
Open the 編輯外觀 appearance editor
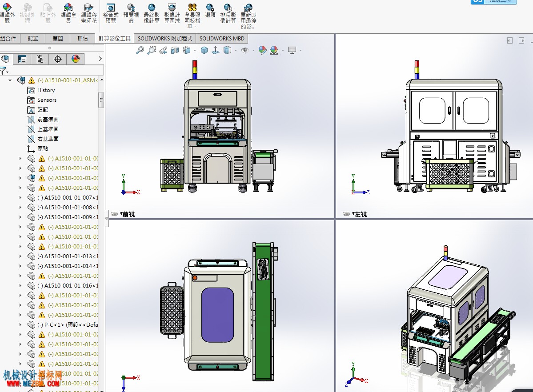click(7, 14)
